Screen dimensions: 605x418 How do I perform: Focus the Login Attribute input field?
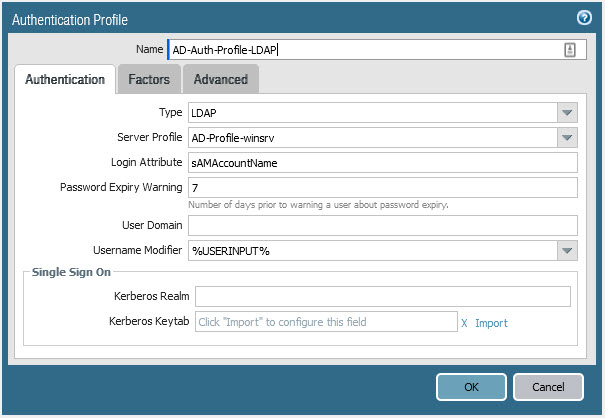tap(382, 162)
